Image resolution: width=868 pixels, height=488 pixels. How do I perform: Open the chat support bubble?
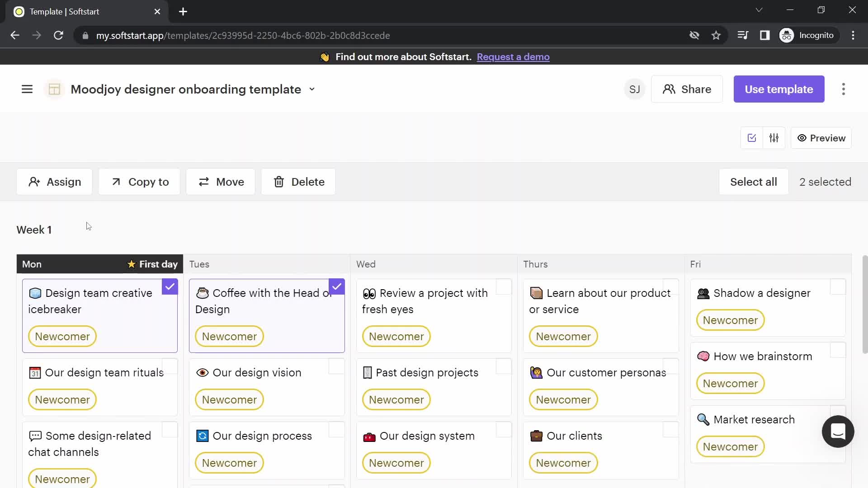tap(838, 432)
